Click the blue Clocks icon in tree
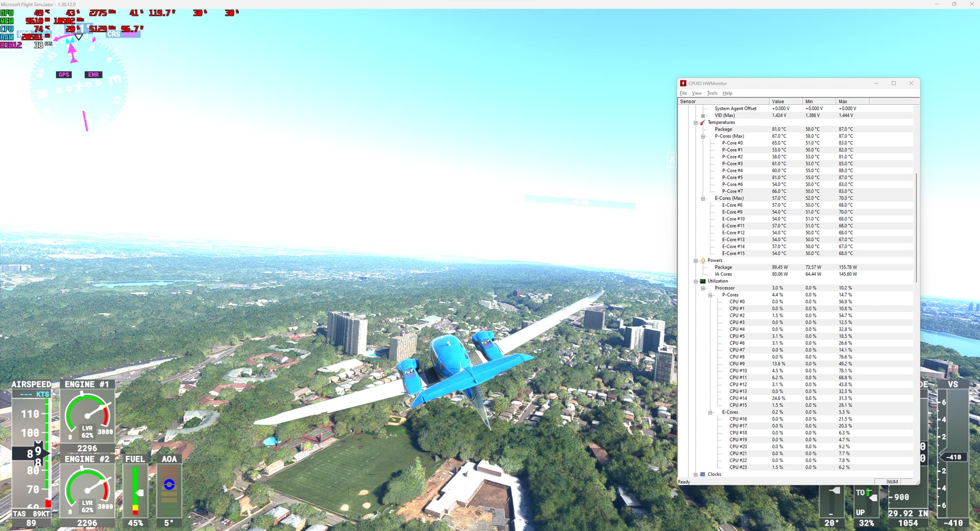980x531 pixels. [x=702, y=474]
